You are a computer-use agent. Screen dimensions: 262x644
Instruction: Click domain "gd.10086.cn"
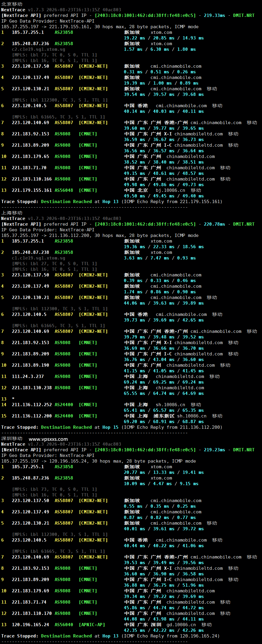point(181,625)
